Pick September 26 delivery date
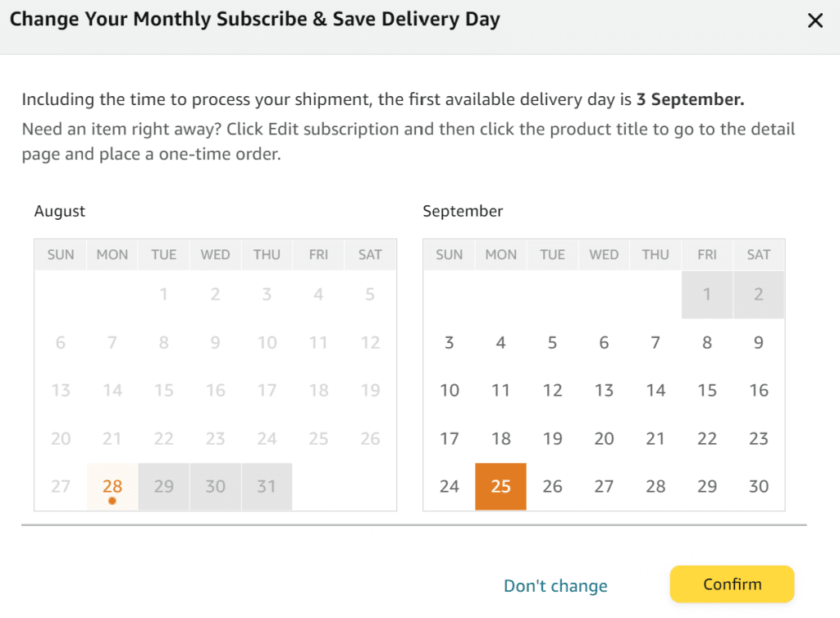 552,486
